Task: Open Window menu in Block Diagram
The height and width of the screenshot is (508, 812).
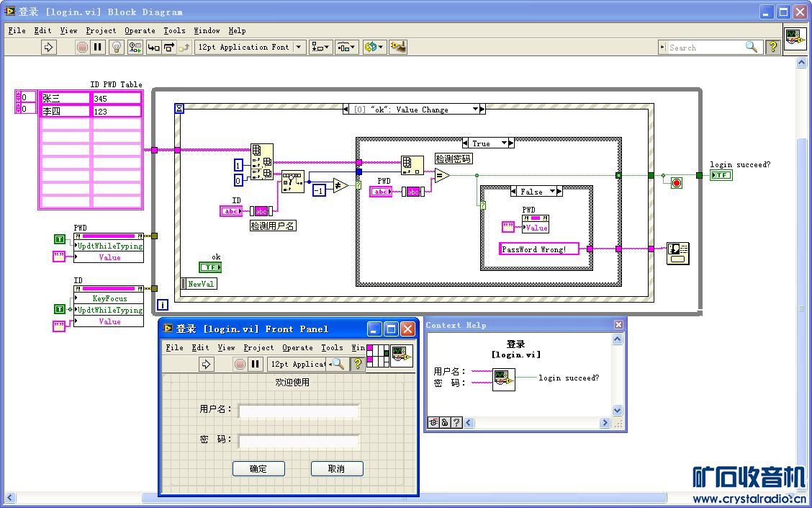Action: pyautogui.click(x=207, y=30)
